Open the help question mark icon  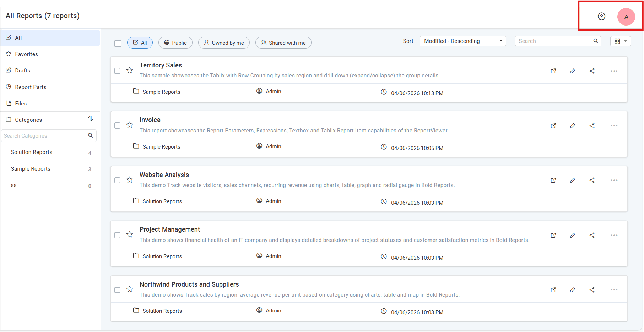tap(601, 16)
